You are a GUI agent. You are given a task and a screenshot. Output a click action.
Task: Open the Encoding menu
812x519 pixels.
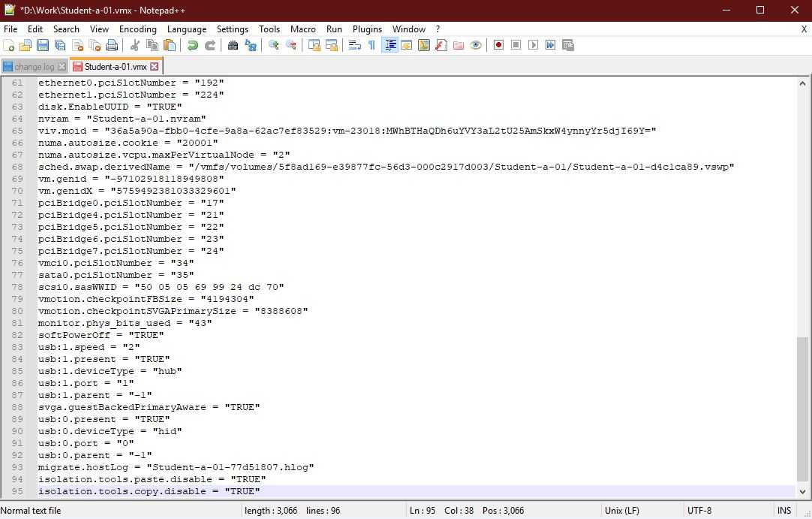(x=137, y=29)
